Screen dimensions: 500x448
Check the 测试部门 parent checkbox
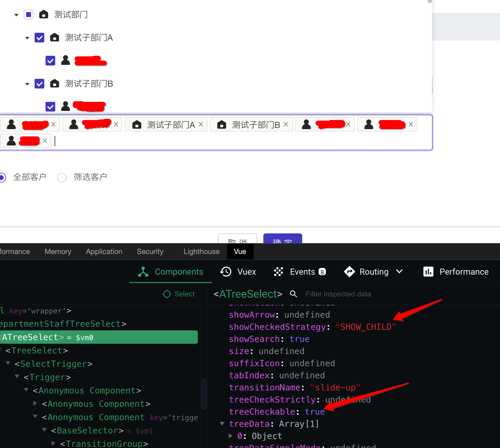point(28,14)
